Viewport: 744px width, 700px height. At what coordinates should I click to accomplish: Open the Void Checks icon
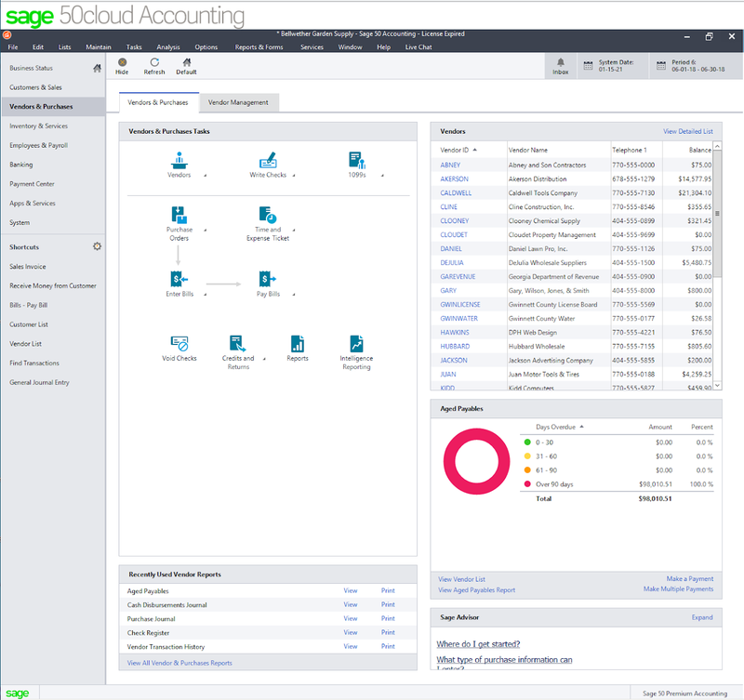tap(179, 343)
